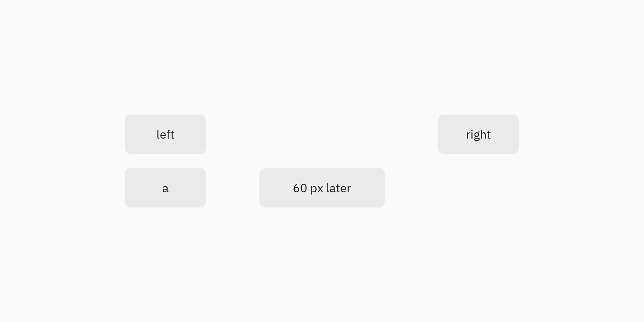Image resolution: width=644 pixels, height=322 pixels.
Task: Select the box labeled left
Action: [x=165, y=134]
